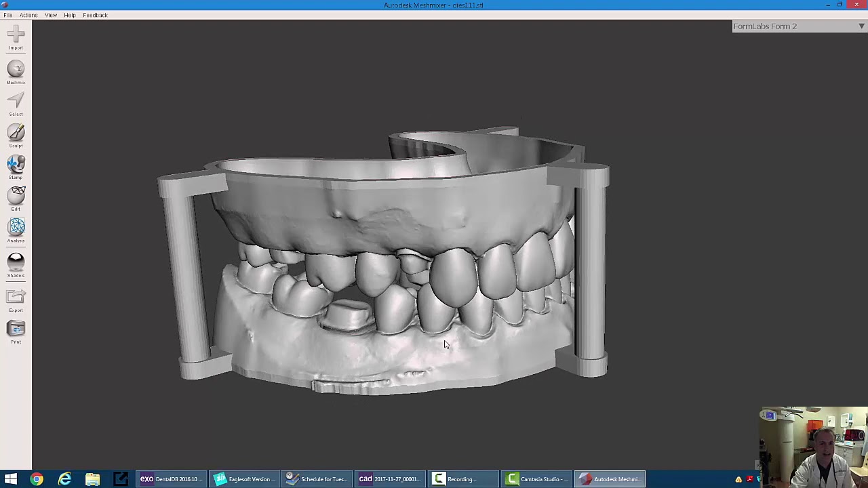Open the Help menu
The image size is (868, 488).
tap(70, 15)
